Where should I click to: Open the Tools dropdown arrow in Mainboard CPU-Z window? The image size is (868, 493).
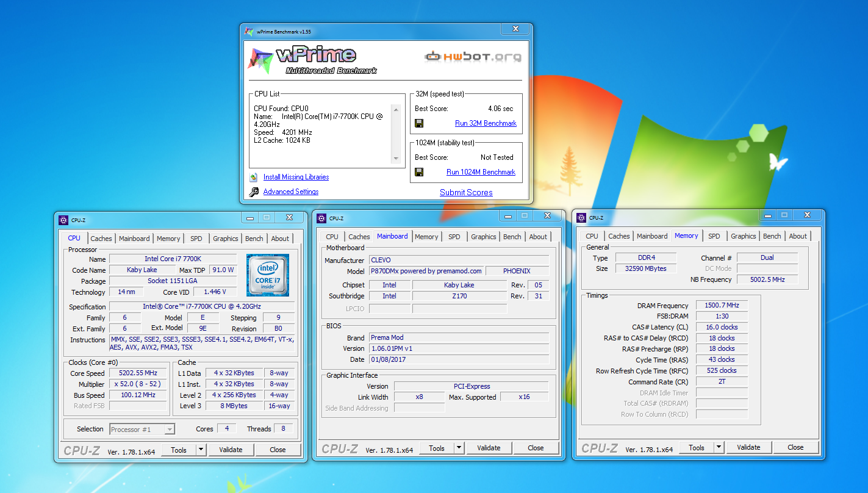(459, 448)
